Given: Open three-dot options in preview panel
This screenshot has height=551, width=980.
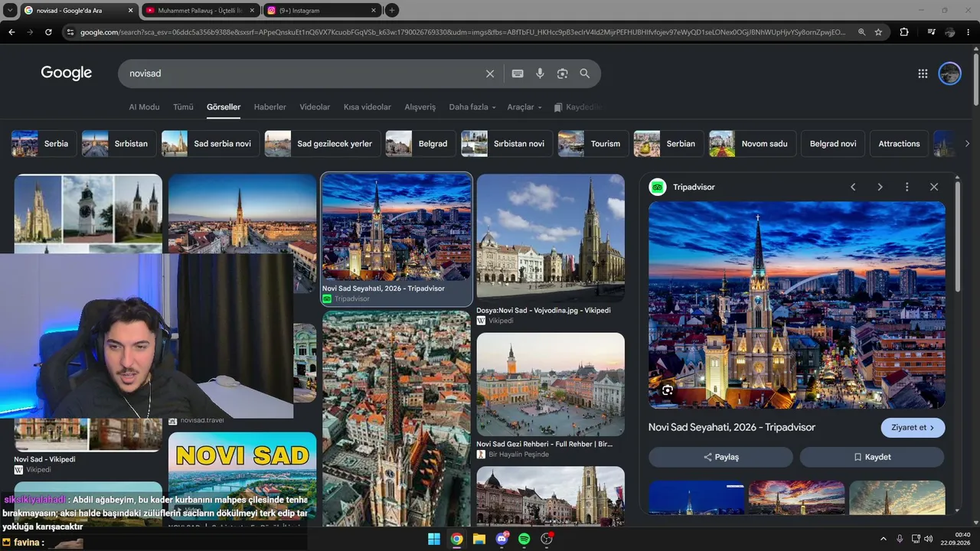Looking at the screenshot, I should point(906,187).
